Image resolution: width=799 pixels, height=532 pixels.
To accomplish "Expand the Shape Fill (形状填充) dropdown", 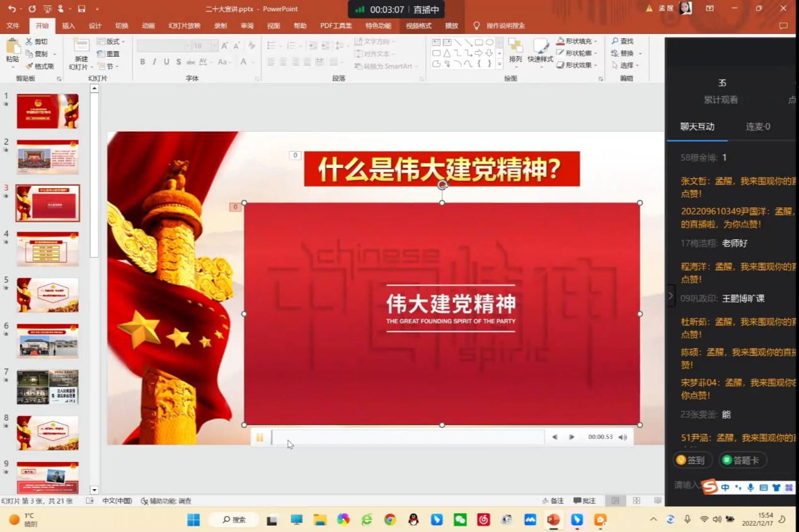I will (x=595, y=42).
